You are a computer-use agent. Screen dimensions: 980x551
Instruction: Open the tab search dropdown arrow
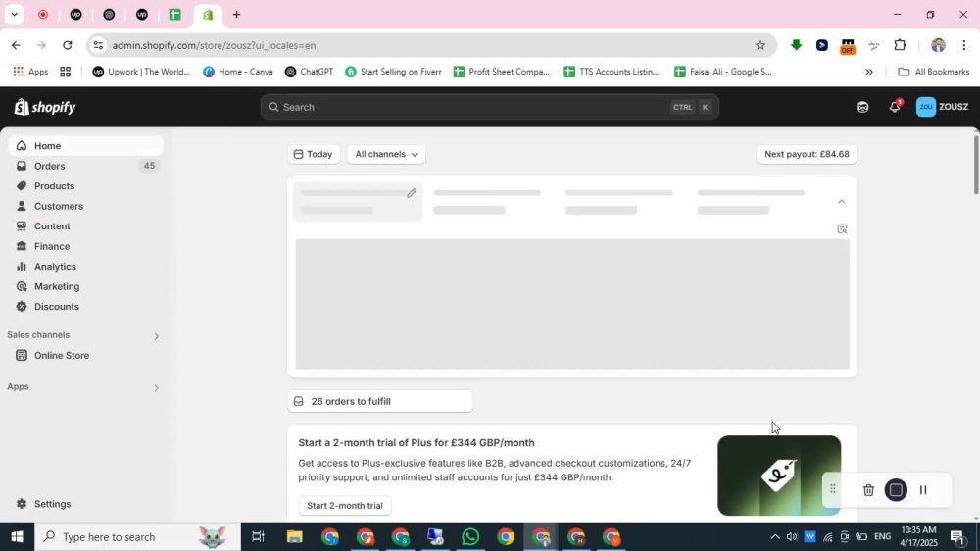14,15
